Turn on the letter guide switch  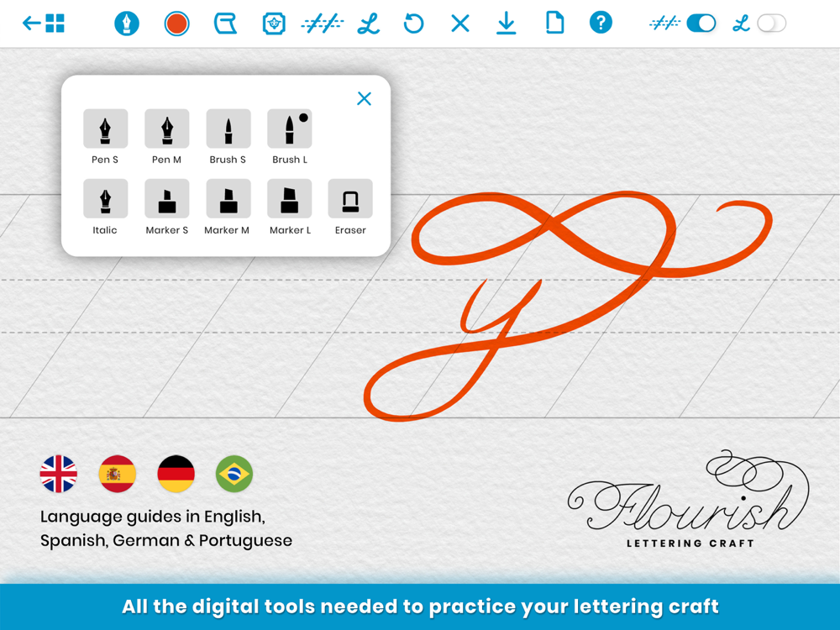(x=772, y=23)
